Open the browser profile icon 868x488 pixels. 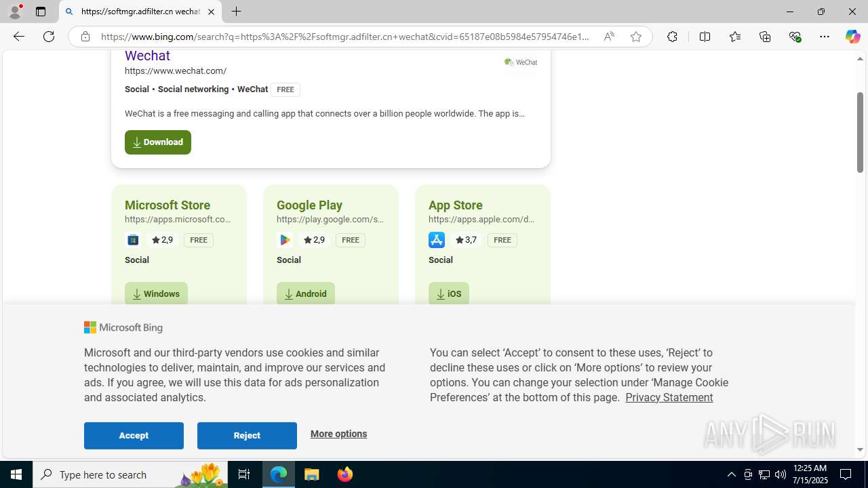tap(15, 12)
